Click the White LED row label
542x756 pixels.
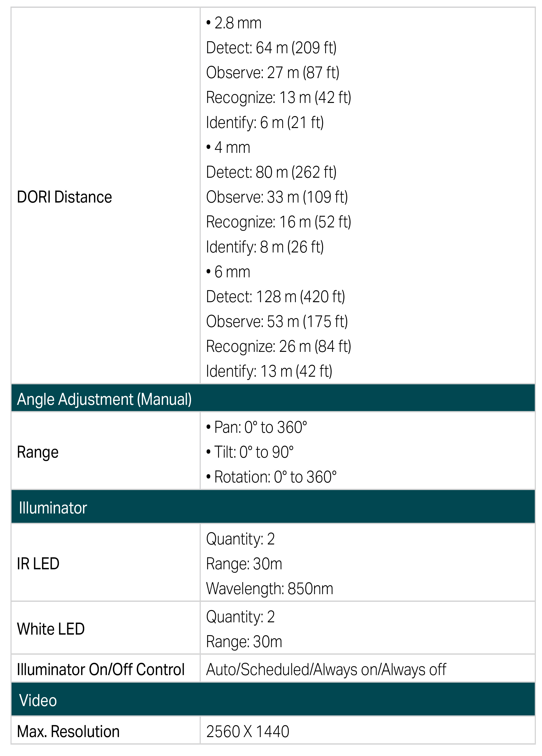pyautogui.click(x=51, y=629)
